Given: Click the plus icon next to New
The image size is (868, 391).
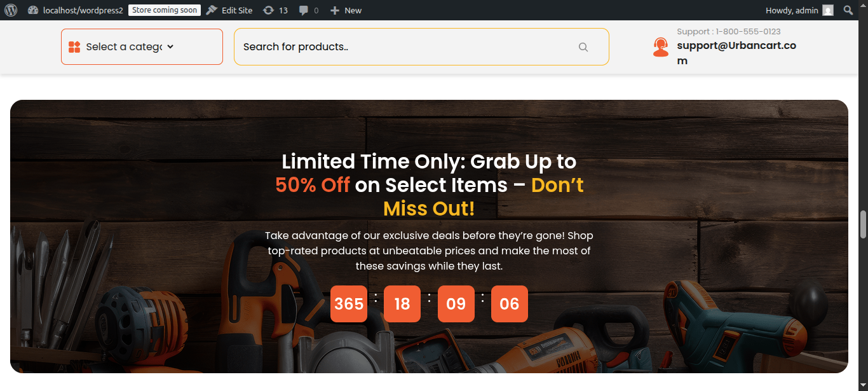Looking at the screenshot, I should click(x=335, y=10).
